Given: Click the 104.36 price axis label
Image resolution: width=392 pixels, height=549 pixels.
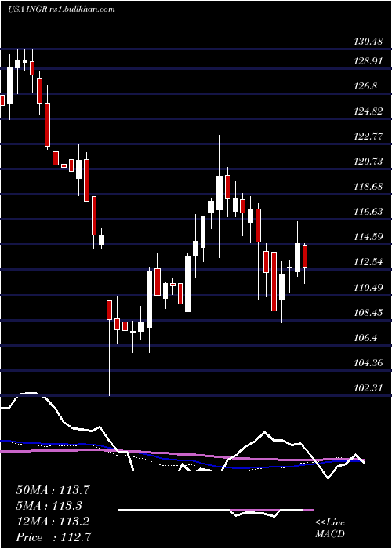Looking at the screenshot, I should [368, 363].
